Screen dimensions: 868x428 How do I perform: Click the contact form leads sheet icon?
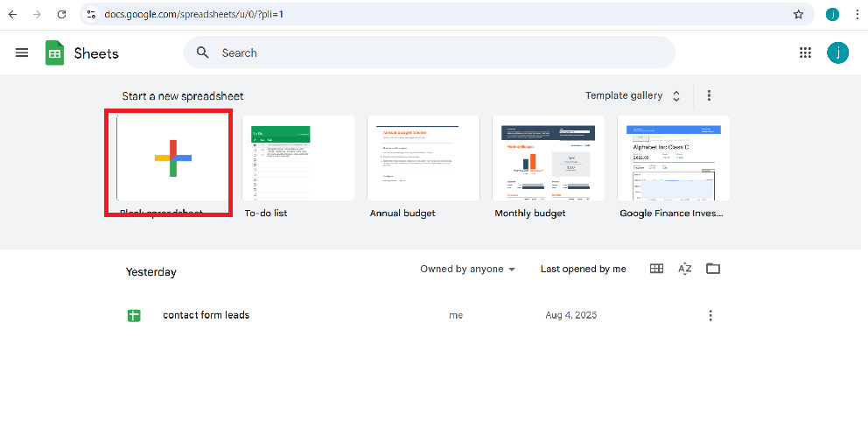133,316
